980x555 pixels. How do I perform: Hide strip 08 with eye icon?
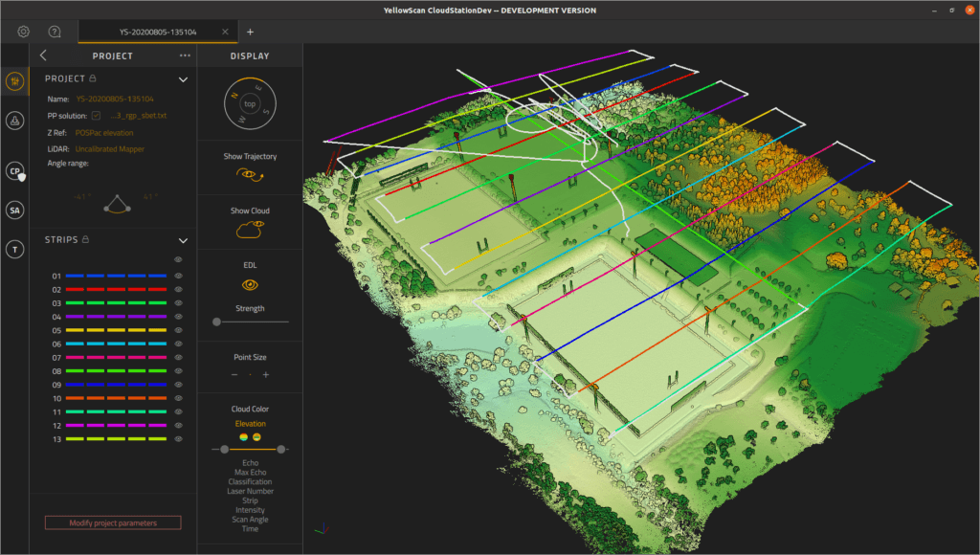click(178, 370)
